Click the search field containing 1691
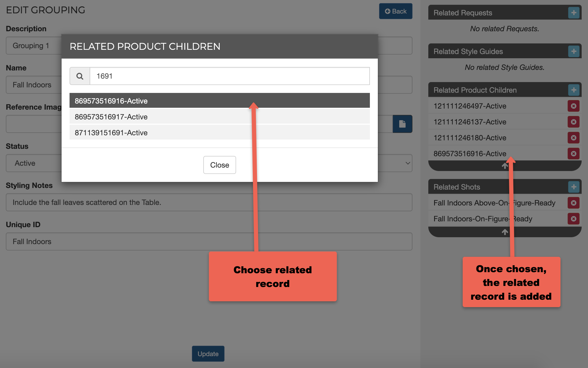Image resolution: width=588 pixels, height=368 pixels. [229, 76]
